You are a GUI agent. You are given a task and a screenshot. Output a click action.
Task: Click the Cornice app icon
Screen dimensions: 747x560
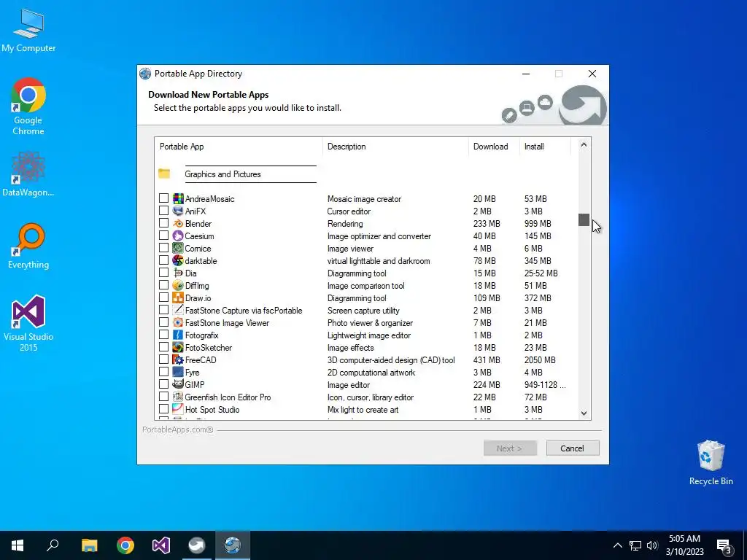178,248
